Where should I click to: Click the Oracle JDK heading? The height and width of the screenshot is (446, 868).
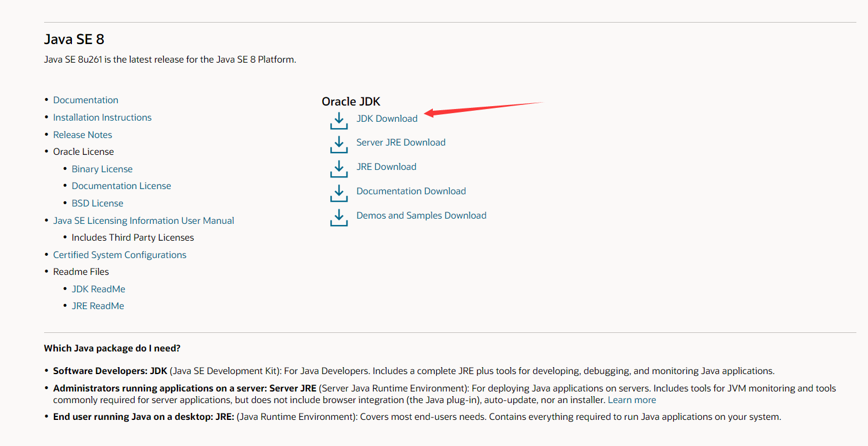pos(351,101)
